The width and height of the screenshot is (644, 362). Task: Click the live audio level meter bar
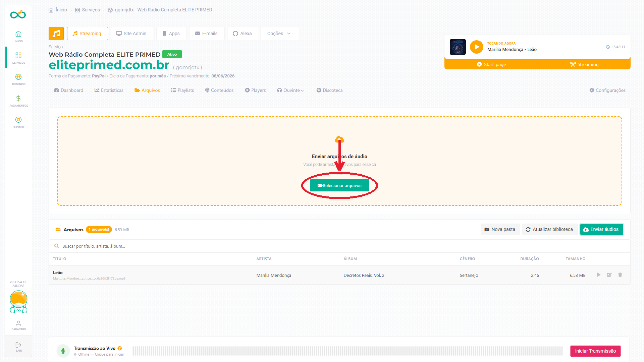(347, 351)
